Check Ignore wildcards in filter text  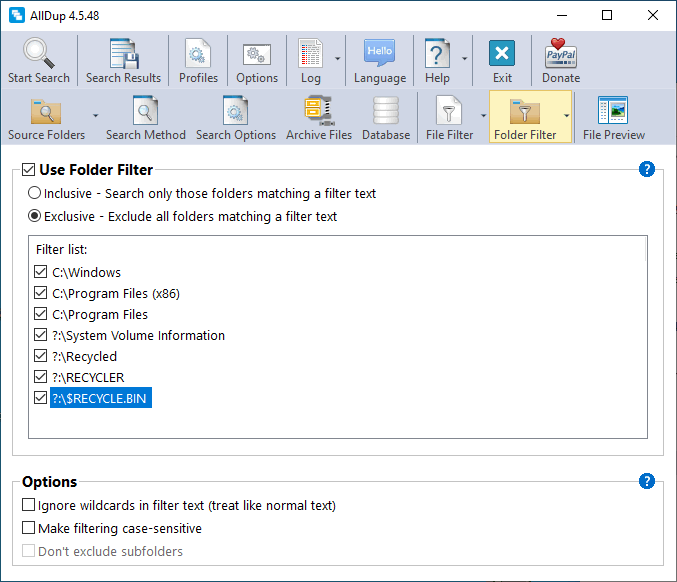pyautogui.click(x=28, y=505)
